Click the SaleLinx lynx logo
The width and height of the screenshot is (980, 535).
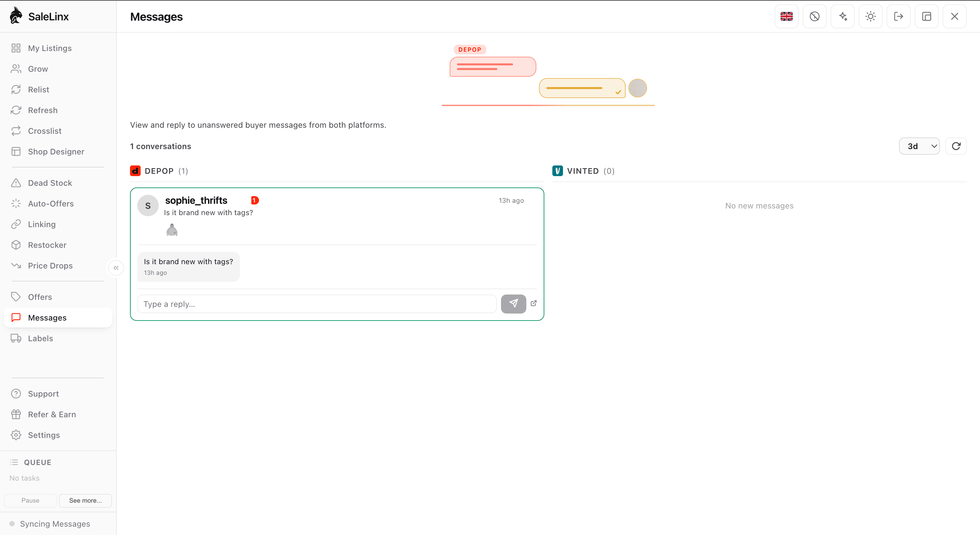[x=16, y=16]
